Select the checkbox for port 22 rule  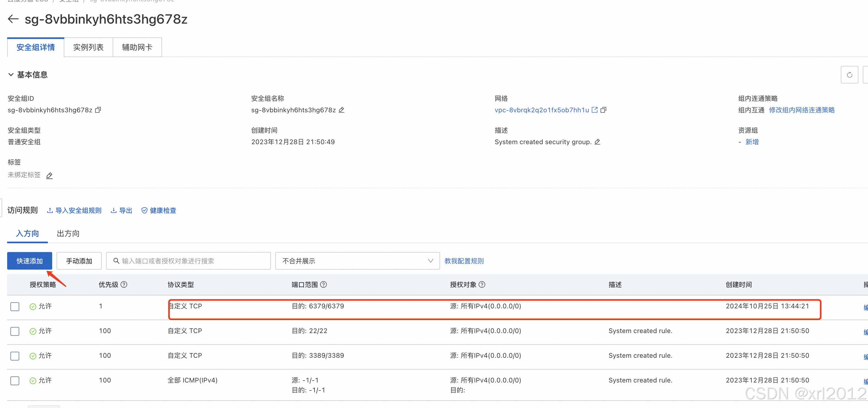click(x=15, y=331)
